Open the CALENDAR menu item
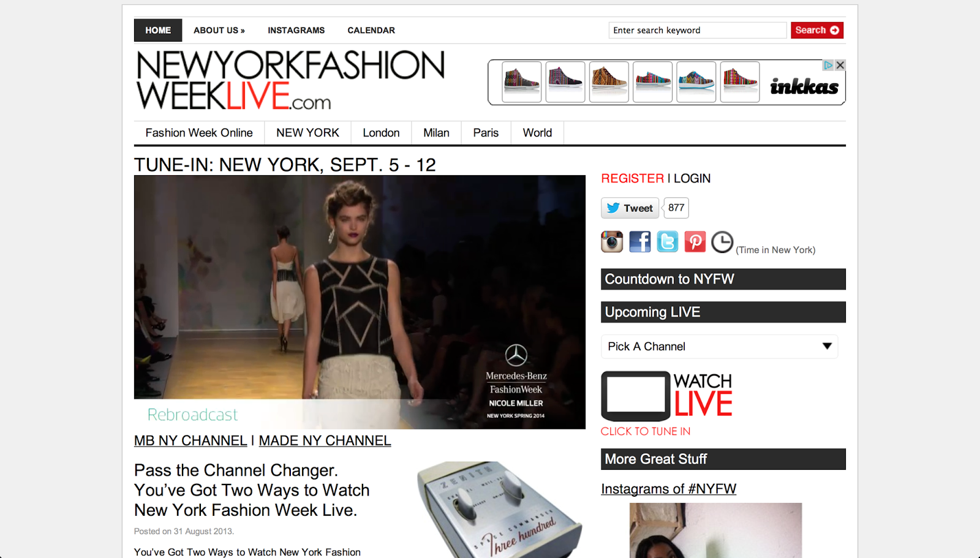Image resolution: width=980 pixels, height=558 pixels. click(x=371, y=30)
